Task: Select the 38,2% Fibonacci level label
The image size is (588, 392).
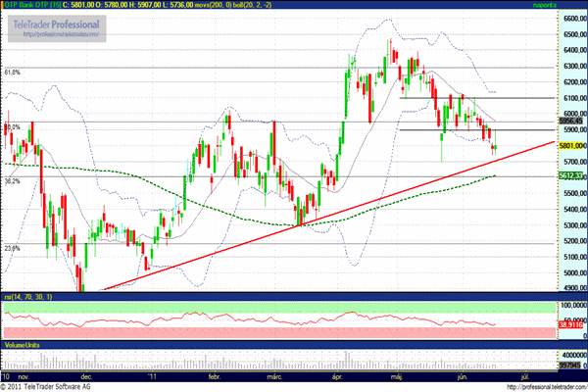Action: 13,181
